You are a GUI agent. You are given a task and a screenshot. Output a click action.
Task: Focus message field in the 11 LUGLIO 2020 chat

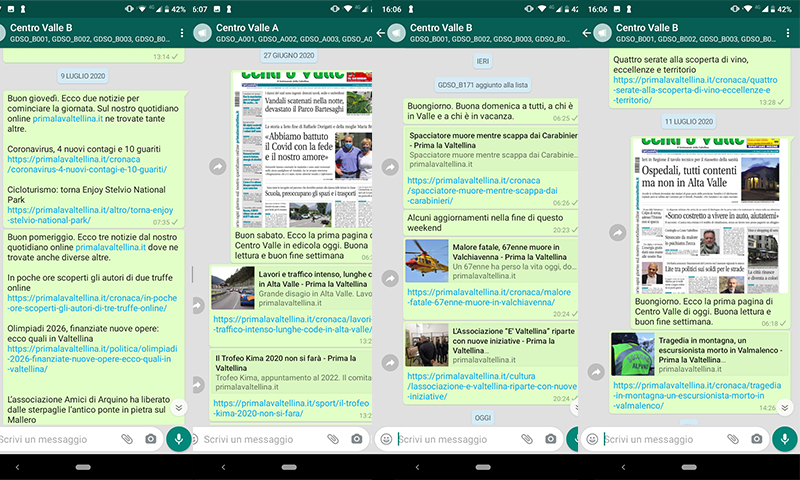coord(662,439)
